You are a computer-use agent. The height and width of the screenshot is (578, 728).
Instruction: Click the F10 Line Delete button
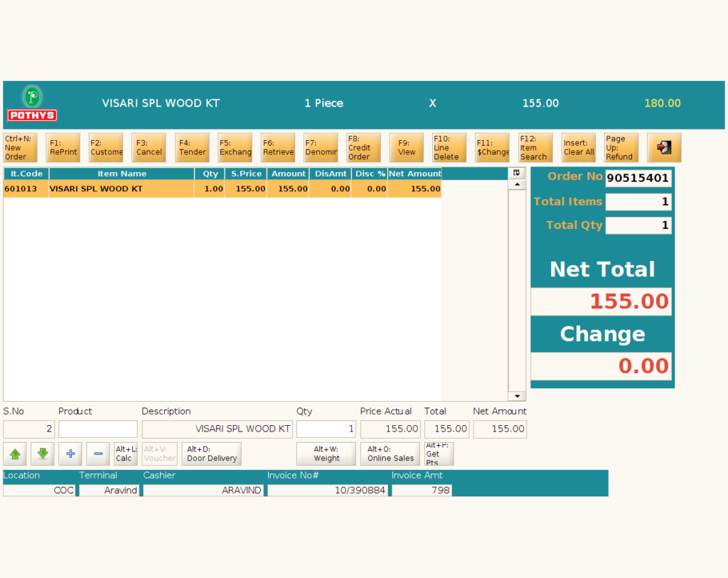[x=449, y=148]
